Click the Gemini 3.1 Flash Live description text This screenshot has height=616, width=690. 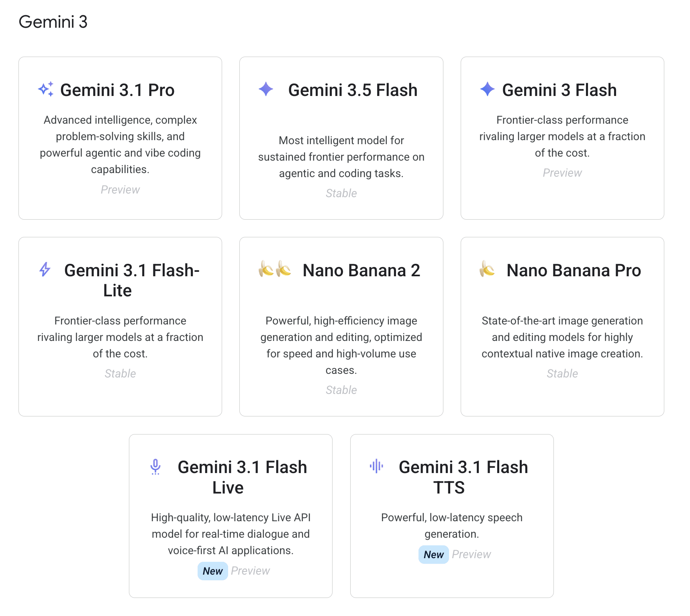[231, 534]
